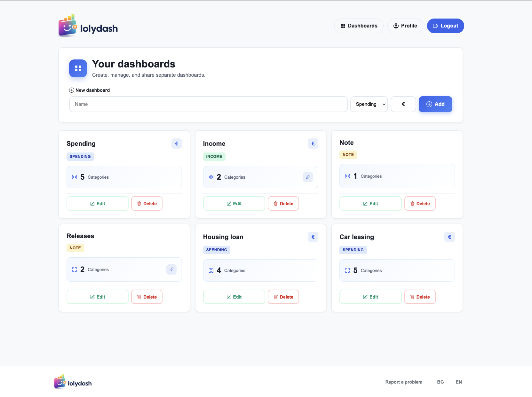Click the euro icon on the Spending card
Viewport: 532px width, 397px height.
pos(176,144)
